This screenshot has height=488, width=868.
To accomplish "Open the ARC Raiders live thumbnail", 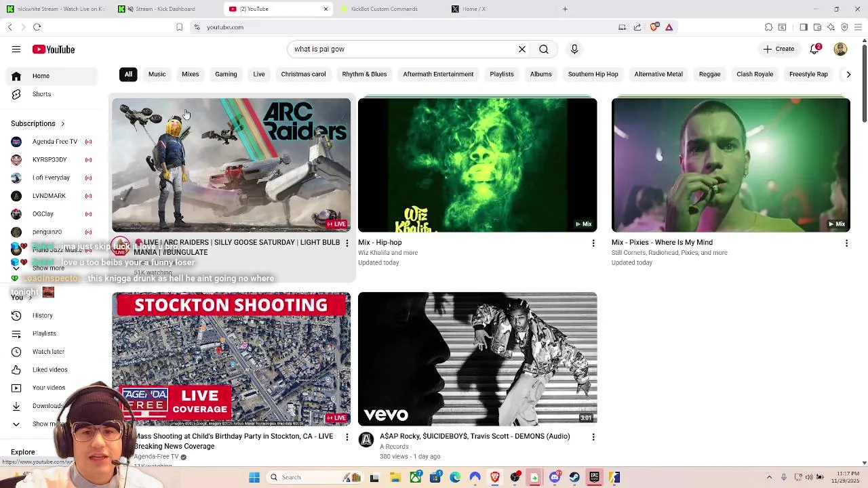I will [x=231, y=165].
